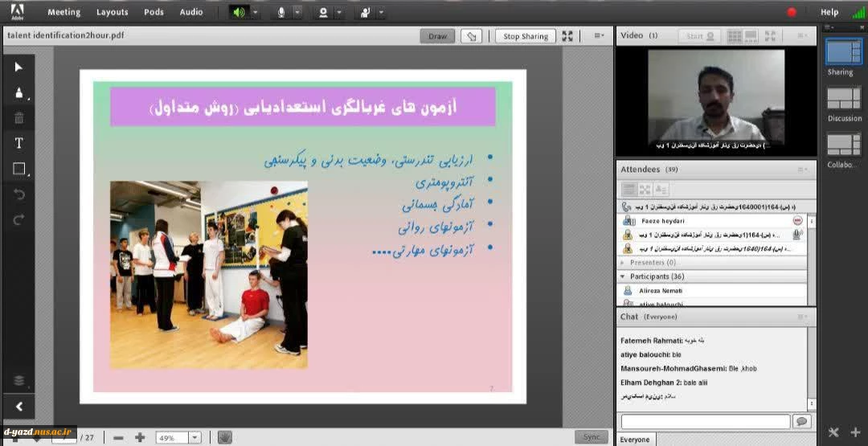Click the Chat message list scrollbar
This screenshot has height=446, width=868.
tap(812, 368)
